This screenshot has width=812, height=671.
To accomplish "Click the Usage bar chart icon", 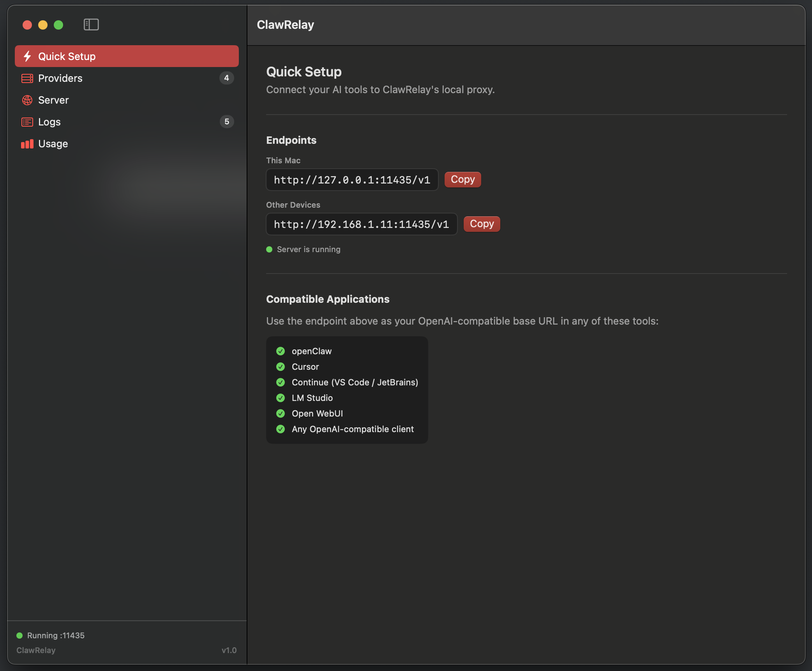I will pyautogui.click(x=27, y=144).
